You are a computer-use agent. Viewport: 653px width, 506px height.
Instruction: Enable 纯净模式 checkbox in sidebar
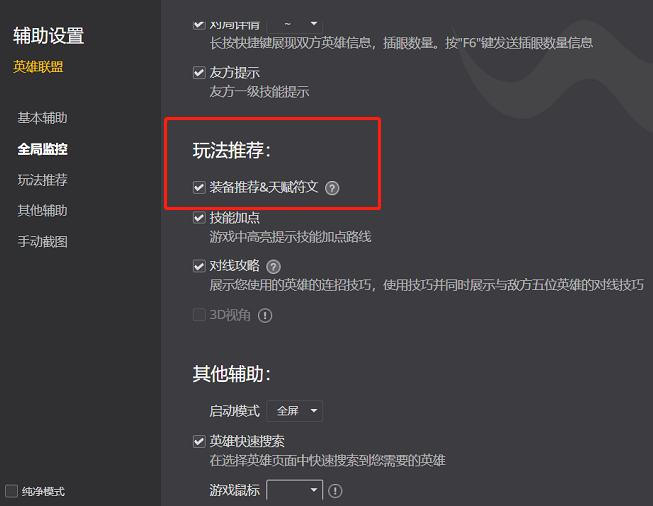[11, 491]
